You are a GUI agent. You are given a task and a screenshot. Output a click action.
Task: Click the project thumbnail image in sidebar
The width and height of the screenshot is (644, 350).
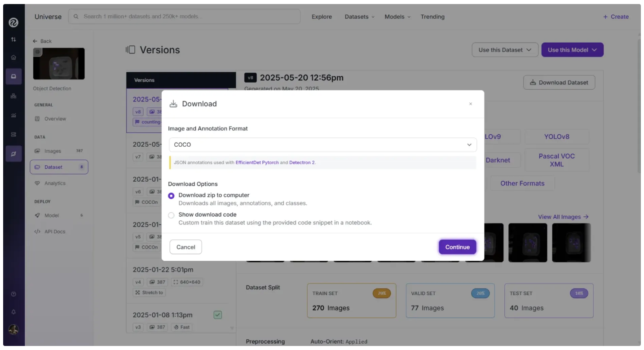[x=59, y=64]
